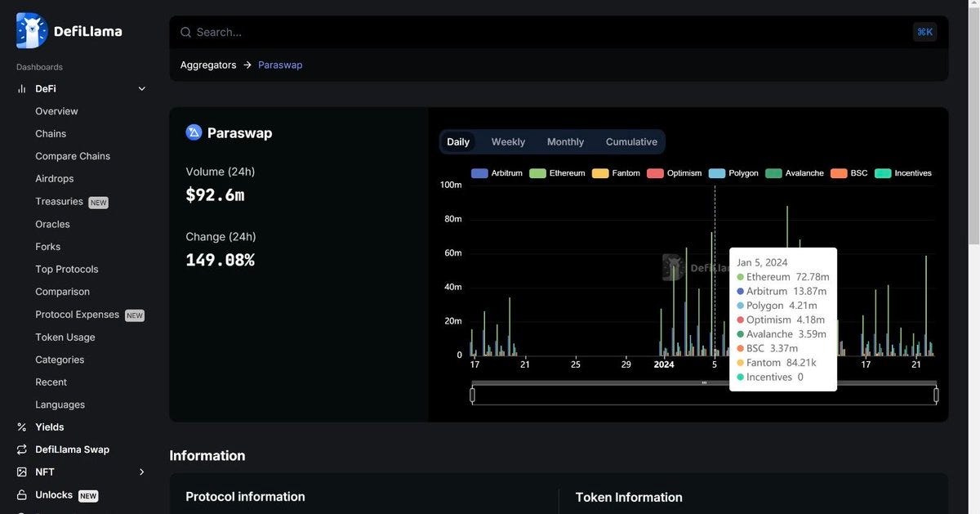The width and height of the screenshot is (980, 514).
Task: Go to Compare Chains page
Action: (x=73, y=156)
